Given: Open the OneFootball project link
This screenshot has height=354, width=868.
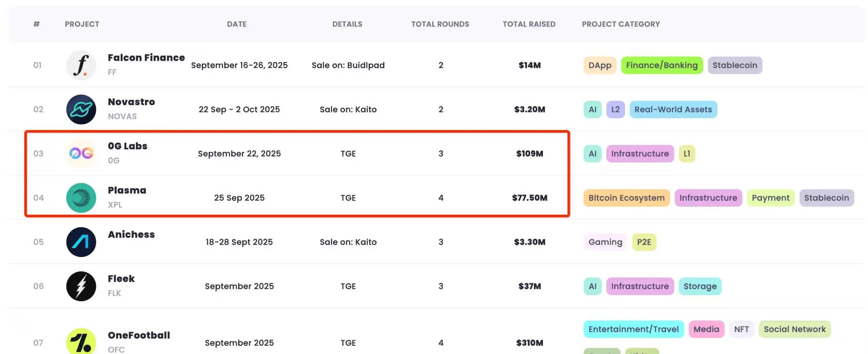Looking at the screenshot, I should click(139, 335).
